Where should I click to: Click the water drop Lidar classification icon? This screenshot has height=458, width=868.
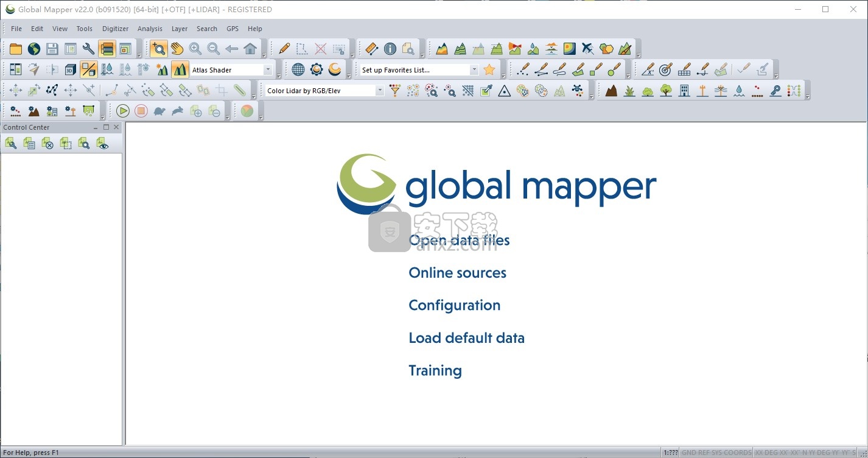tap(739, 91)
